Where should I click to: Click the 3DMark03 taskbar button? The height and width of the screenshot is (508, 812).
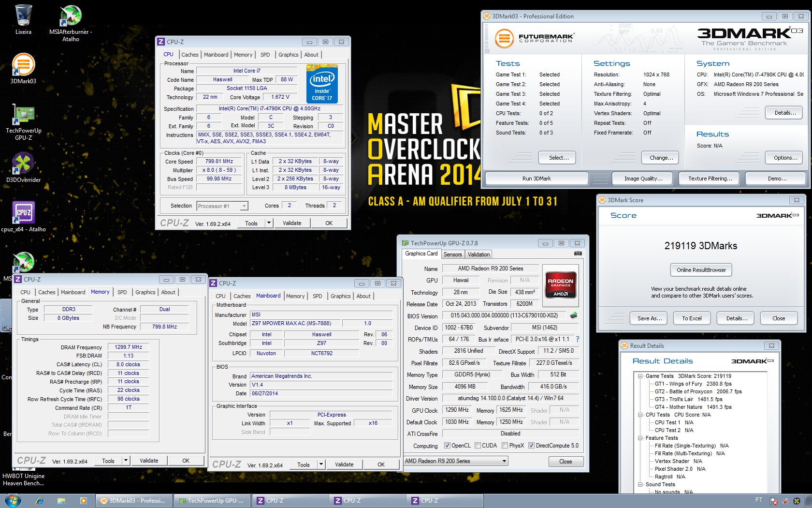point(133,501)
